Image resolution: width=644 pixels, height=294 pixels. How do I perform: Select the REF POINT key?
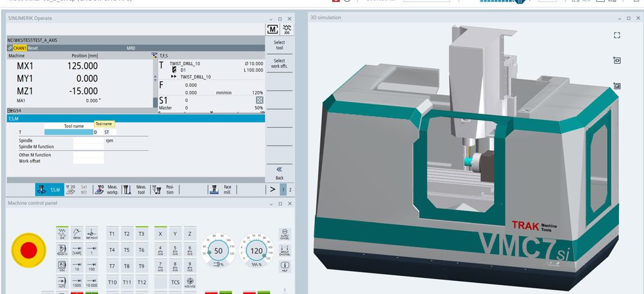click(91, 233)
